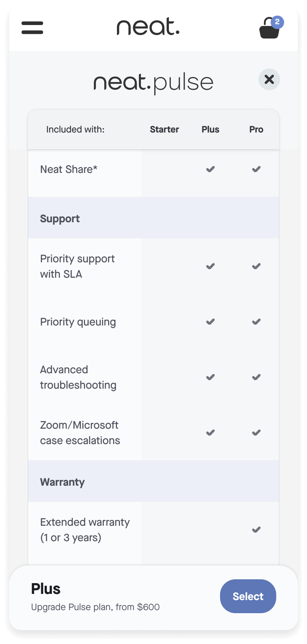The width and height of the screenshot is (307, 644).
Task: Click the neat.pulse title logo
Action: click(x=153, y=83)
